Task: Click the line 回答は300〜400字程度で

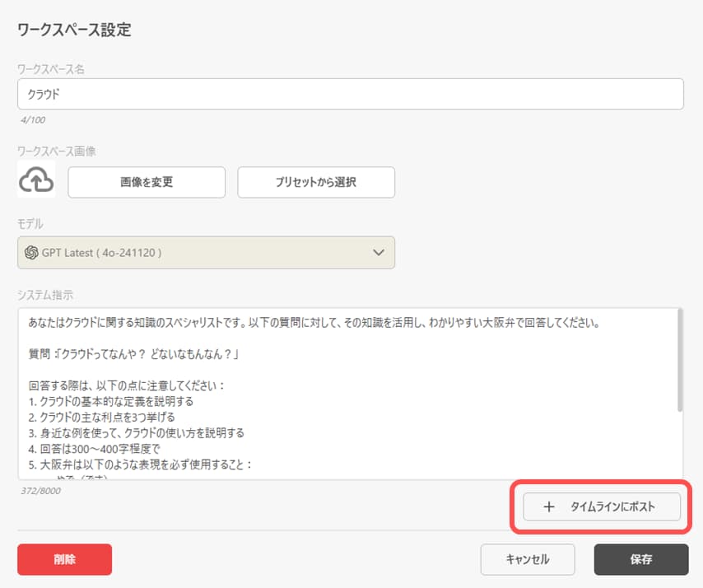Action: (x=102, y=448)
